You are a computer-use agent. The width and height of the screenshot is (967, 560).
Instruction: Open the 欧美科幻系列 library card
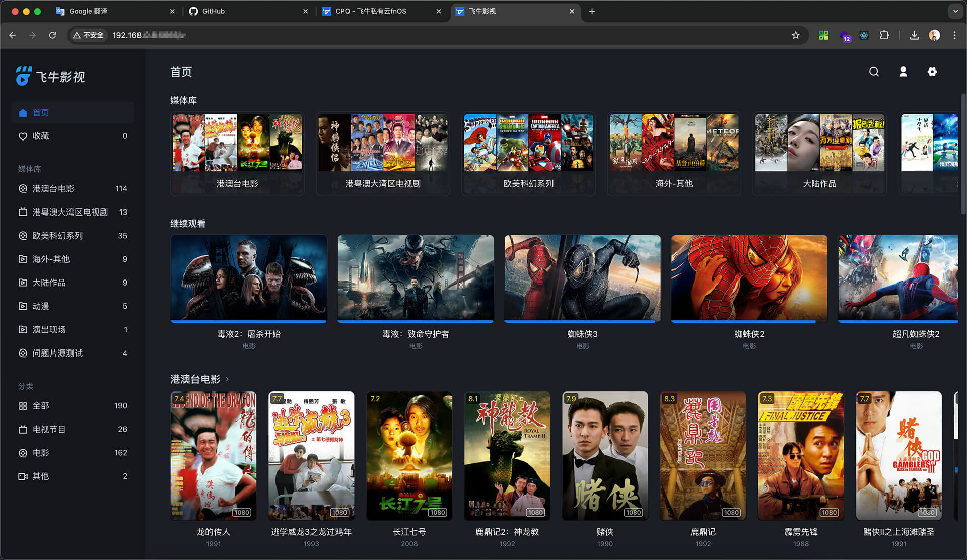click(528, 153)
